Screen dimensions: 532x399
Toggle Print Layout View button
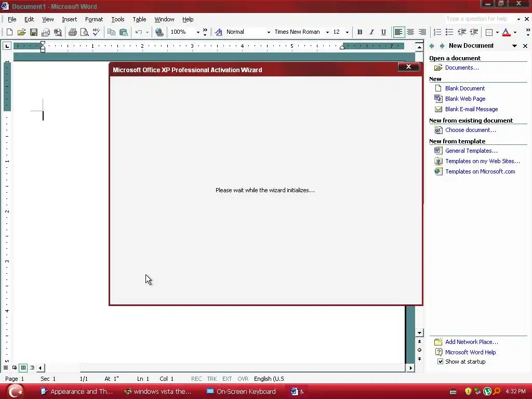[23, 367]
